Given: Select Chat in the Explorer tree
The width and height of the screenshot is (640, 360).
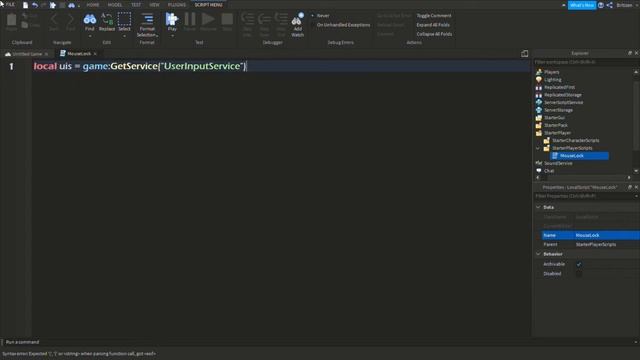Looking at the screenshot, I should pyautogui.click(x=549, y=171).
